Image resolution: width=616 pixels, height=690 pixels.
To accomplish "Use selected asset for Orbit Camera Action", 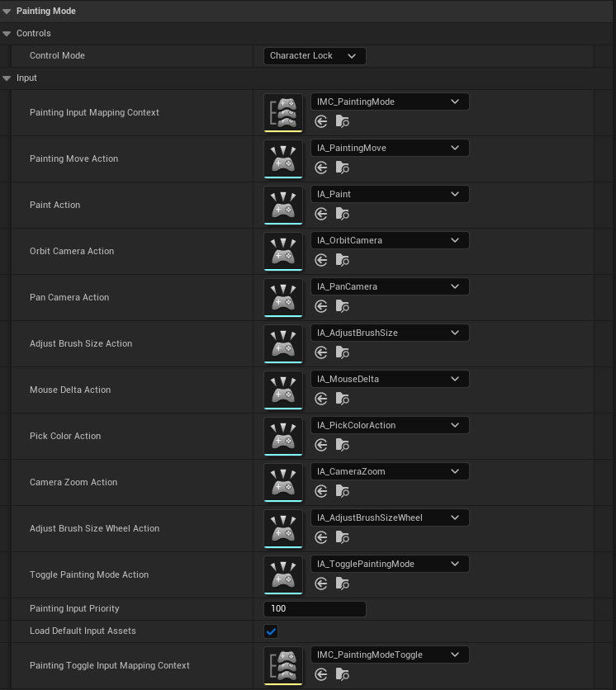I will [321, 260].
